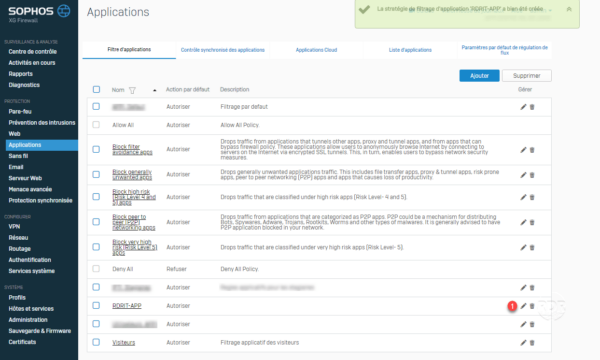This screenshot has height=360, width=600.
Task: Open Paramètres par défaut de régulation de flux tab
Action: [x=504, y=50]
